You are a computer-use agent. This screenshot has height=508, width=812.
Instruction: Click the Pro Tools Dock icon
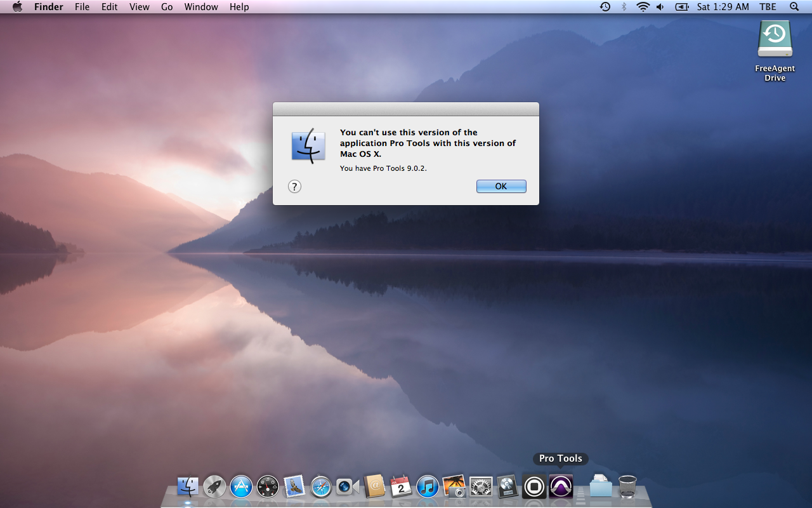[x=561, y=487]
